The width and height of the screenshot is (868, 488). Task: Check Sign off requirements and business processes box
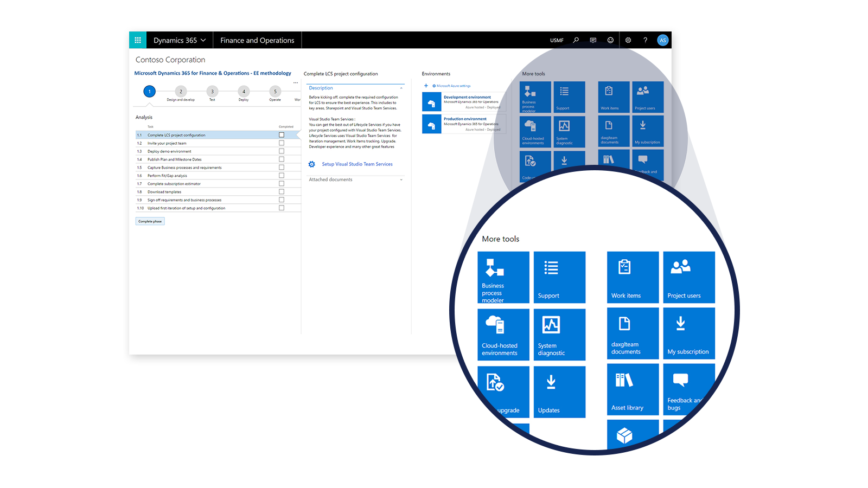pos(282,200)
